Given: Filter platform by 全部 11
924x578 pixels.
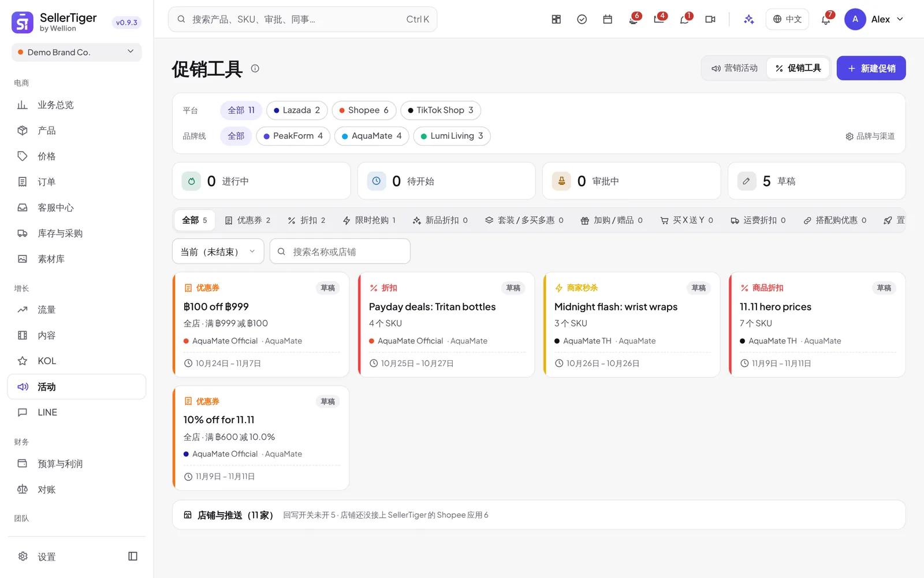Looking at the screenshot, I should click(241, 110).
